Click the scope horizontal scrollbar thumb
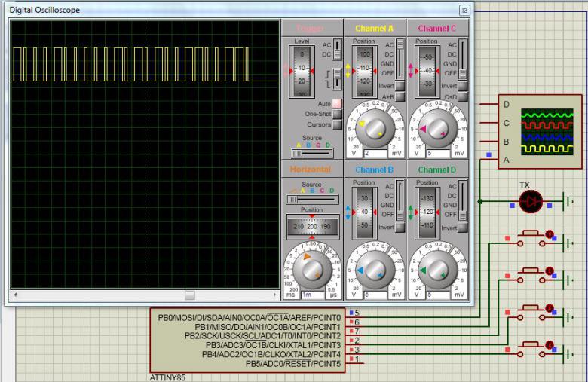Image resolution: width=588 pixels, height=382 pixels. [x=190, y=295]
